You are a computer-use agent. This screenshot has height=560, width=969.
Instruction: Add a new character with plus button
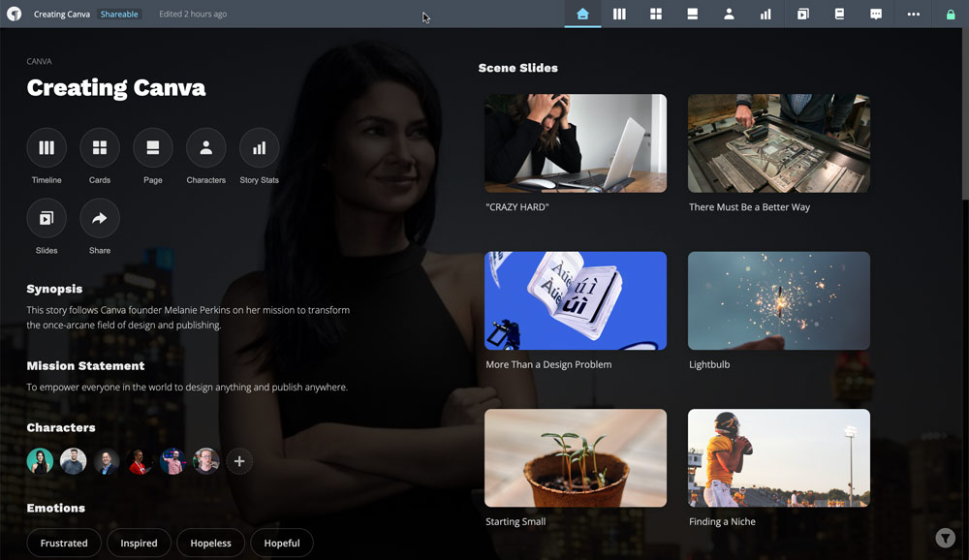[239, 461]
